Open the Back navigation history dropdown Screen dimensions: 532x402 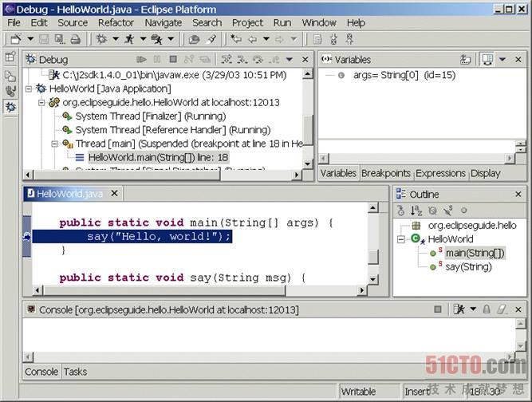(x=266, y=39)
